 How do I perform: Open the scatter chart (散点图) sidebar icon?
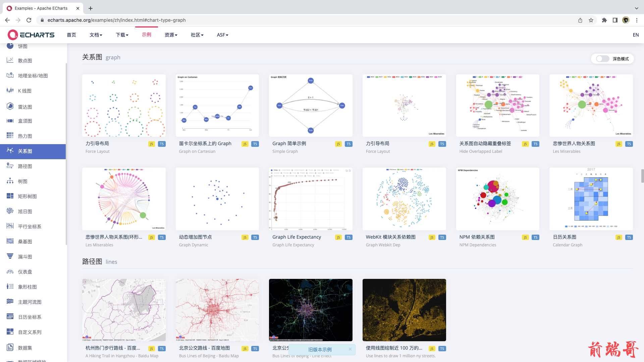coord(10,60)
